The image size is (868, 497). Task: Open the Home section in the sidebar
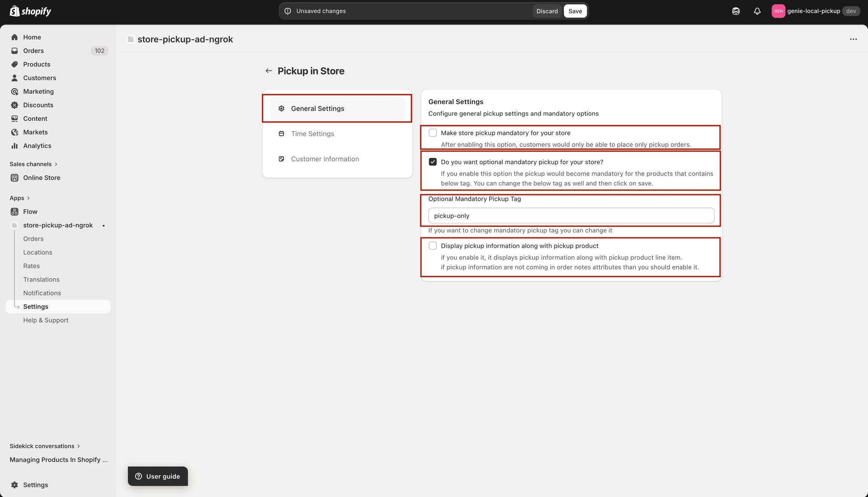(x=32, y=37)
